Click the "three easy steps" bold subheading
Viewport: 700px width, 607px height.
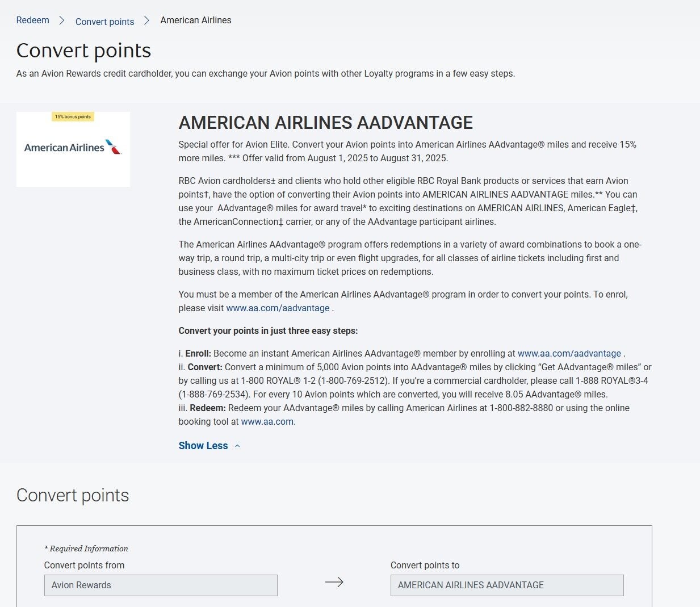point(268,330)
